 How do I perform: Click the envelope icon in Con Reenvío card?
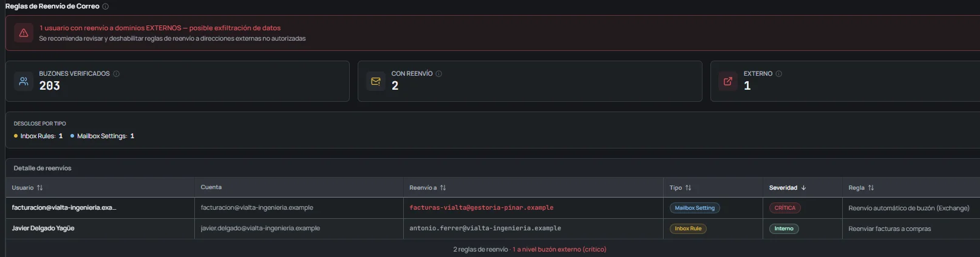click(376, 81)
